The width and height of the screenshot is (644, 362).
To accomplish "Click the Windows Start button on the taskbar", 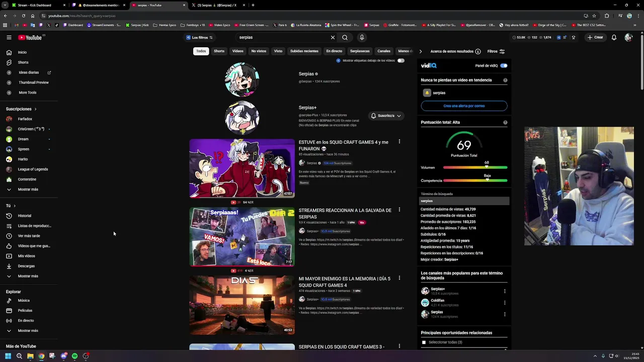I will click(8, 356).
